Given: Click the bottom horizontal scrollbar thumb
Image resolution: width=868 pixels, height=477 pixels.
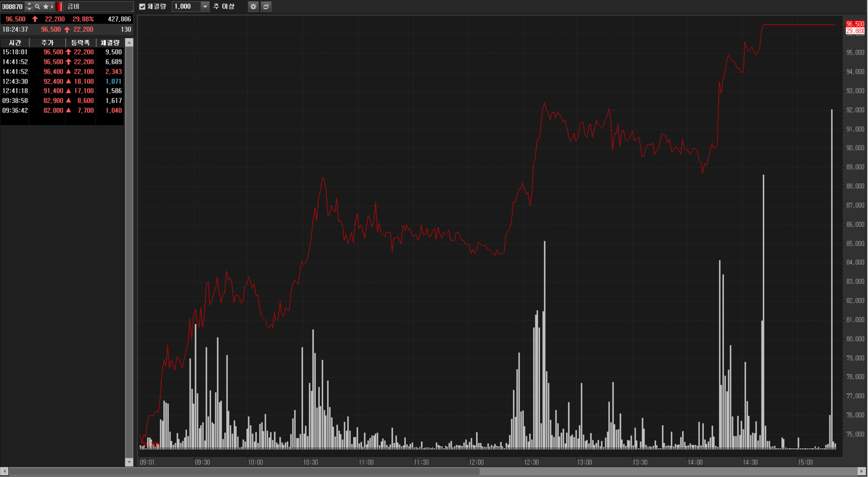Looking at the screenshot, I should (x=244, y=471).
